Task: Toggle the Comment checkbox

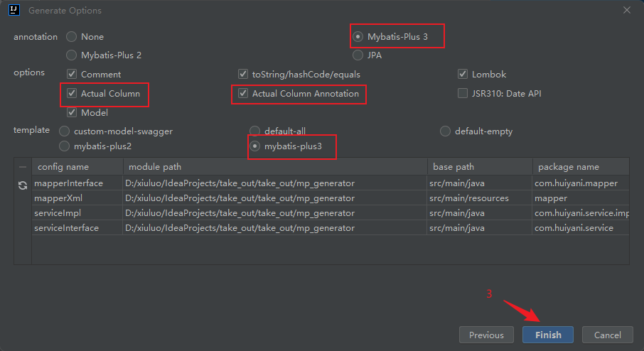Action: (72, 74)
